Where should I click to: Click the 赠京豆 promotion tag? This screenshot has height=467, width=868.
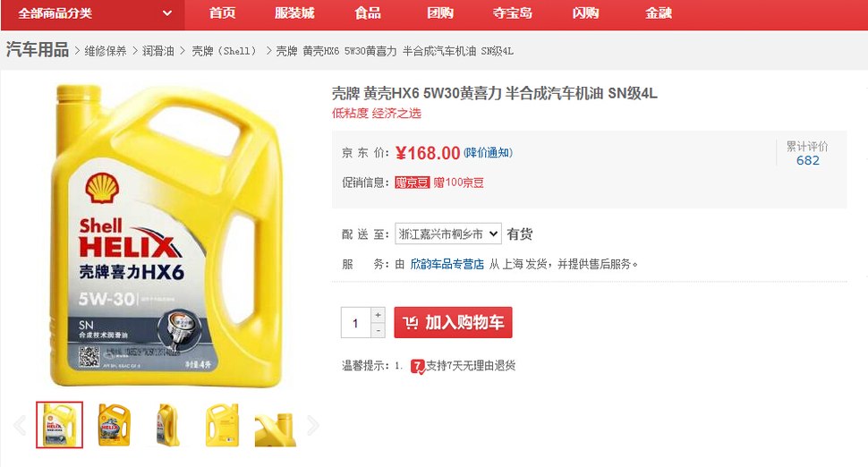pos(412,183)
